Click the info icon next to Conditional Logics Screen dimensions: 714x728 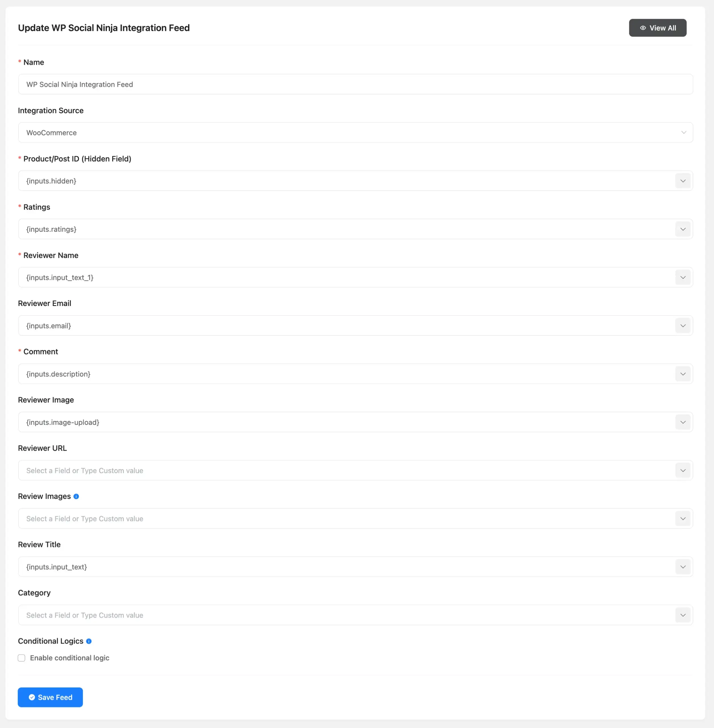click(x=89, y=641)
